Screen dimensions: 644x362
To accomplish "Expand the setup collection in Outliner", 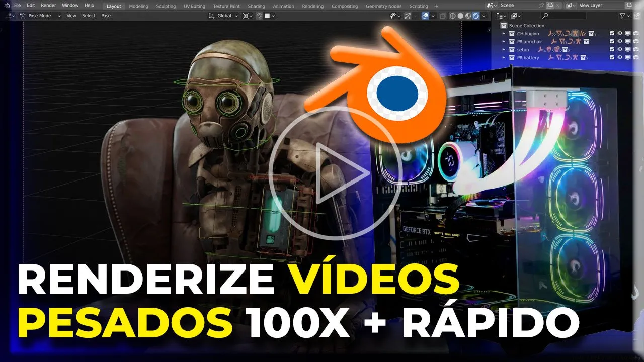I will [x=504, y=49].
